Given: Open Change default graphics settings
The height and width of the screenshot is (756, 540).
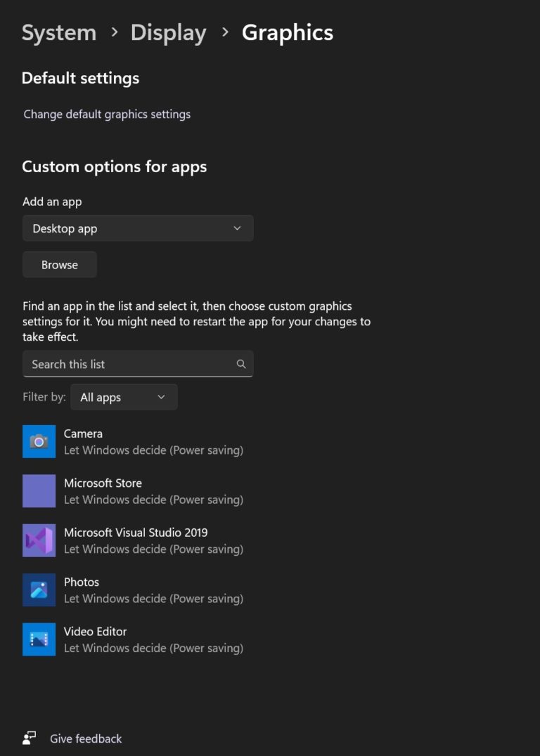Looking at the screenshot, I should tap(107, 114).
